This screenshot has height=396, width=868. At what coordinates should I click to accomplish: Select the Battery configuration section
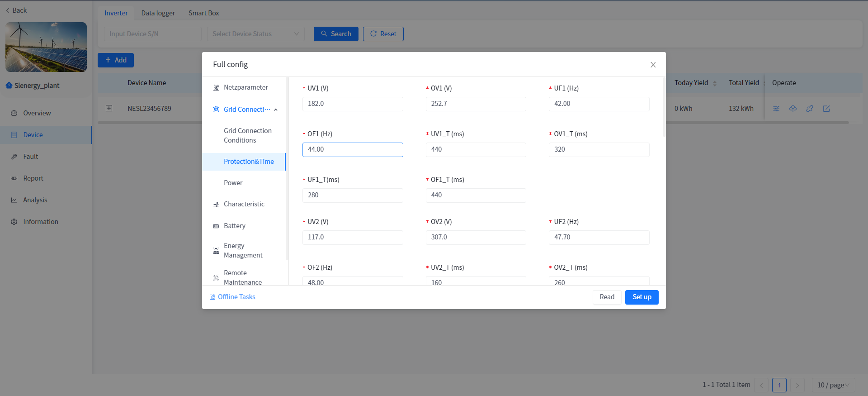point(234,226)
